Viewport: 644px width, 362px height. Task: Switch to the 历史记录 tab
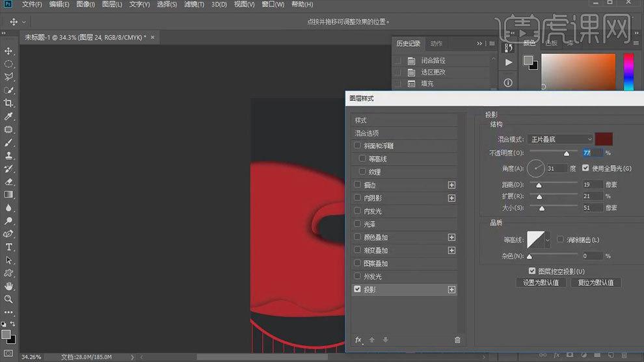(409, 44)
